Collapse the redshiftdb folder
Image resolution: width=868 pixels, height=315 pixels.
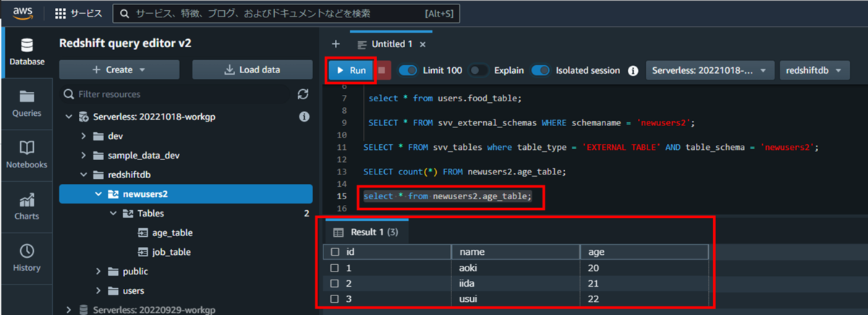click(83, 175)
